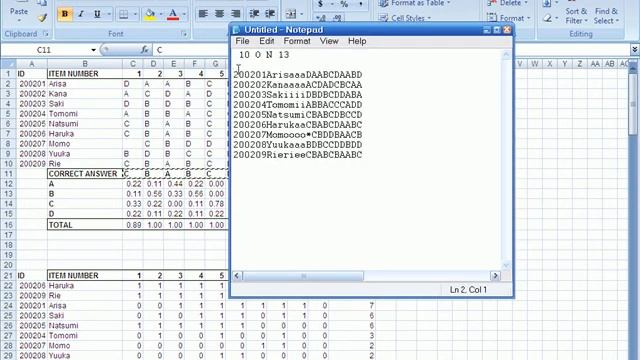This screenshot has width=640, height=360.
Task: Open the borders dropdown arrow
Action: pyautogui.click(x=135, y=14)
